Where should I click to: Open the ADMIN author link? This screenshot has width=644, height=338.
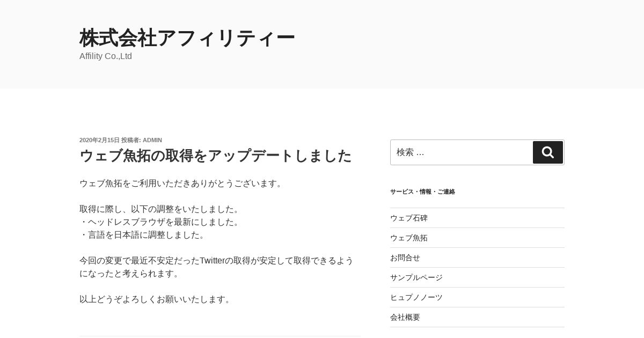tap(152, 140)
